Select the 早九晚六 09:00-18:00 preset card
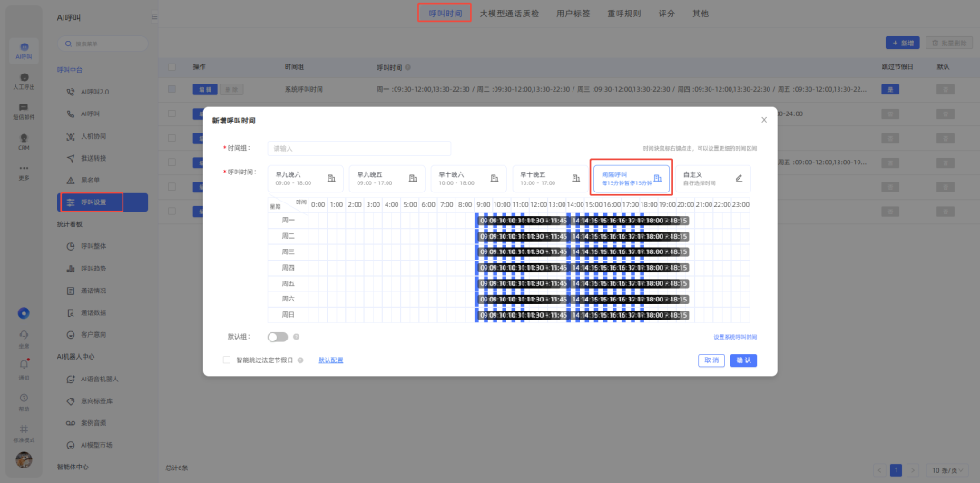Screen dimensions: 980x483 [306, 178]
